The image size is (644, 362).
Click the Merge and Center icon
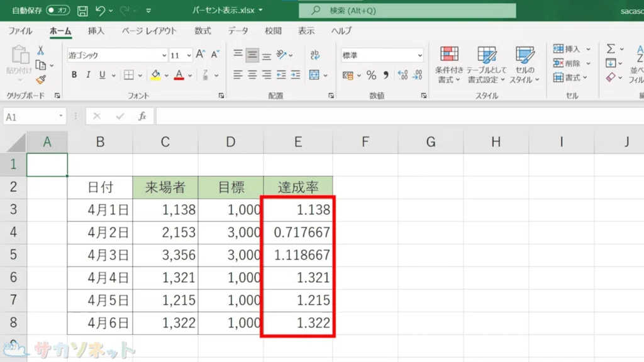coord(314,75)
